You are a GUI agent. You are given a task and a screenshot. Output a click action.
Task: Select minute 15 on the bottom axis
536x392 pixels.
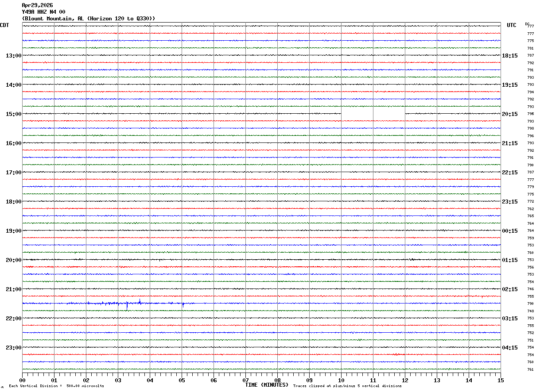coord(501,380)
